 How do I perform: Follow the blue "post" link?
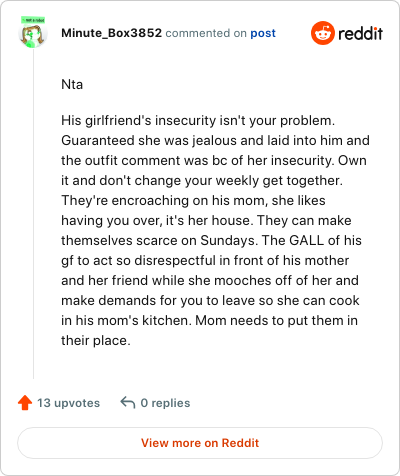click(263, 33)
